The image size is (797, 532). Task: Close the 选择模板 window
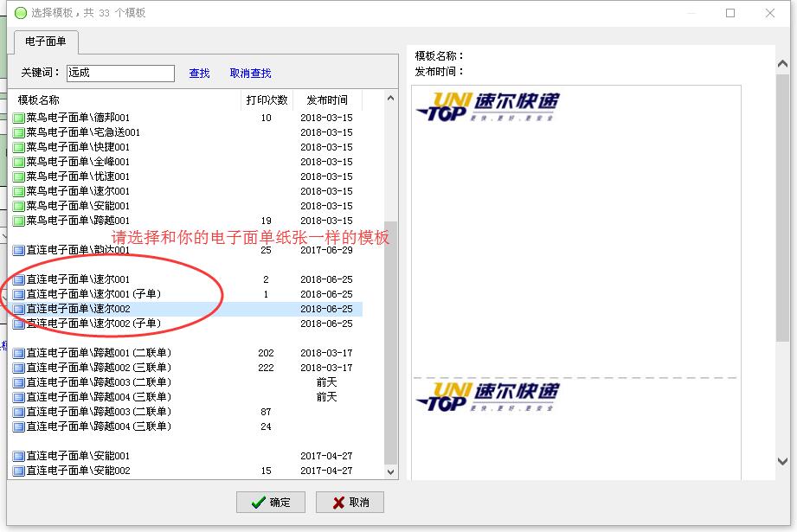(x=770, y=13)
